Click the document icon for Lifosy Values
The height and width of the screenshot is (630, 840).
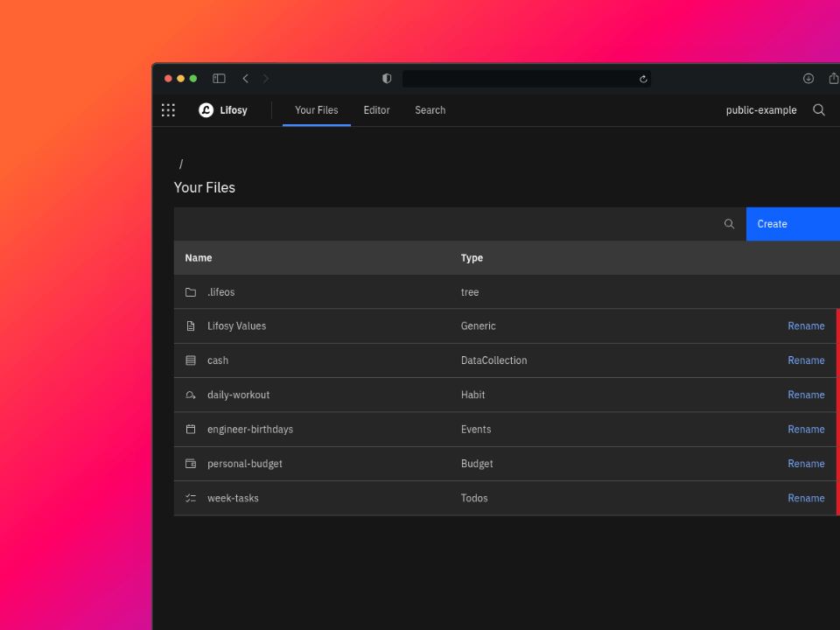pos(191,326)
